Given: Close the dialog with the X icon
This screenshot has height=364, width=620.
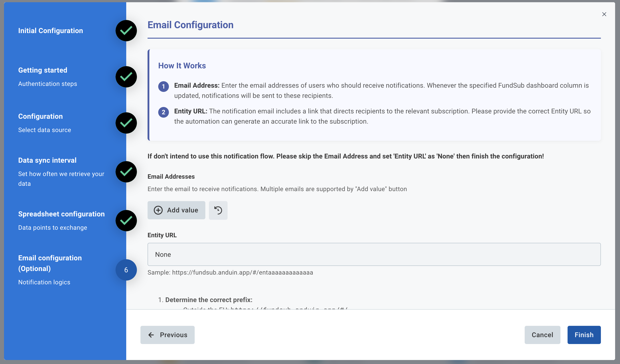Looking at the screenshot, I should [604, 14].
